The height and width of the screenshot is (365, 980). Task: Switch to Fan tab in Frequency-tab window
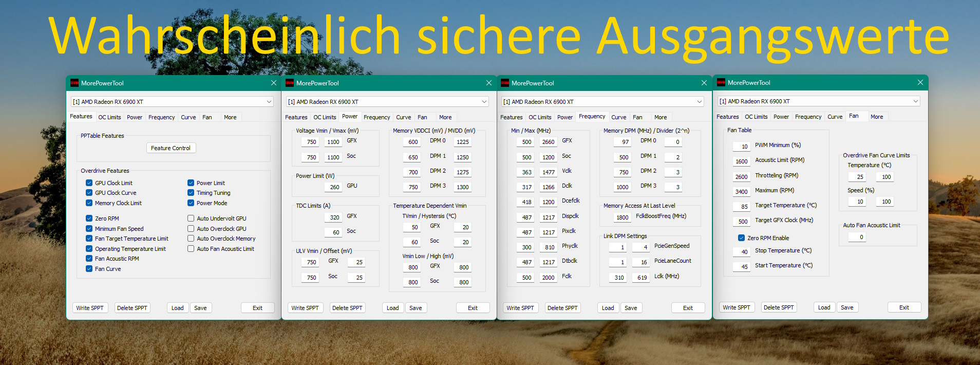coord(638,117)
